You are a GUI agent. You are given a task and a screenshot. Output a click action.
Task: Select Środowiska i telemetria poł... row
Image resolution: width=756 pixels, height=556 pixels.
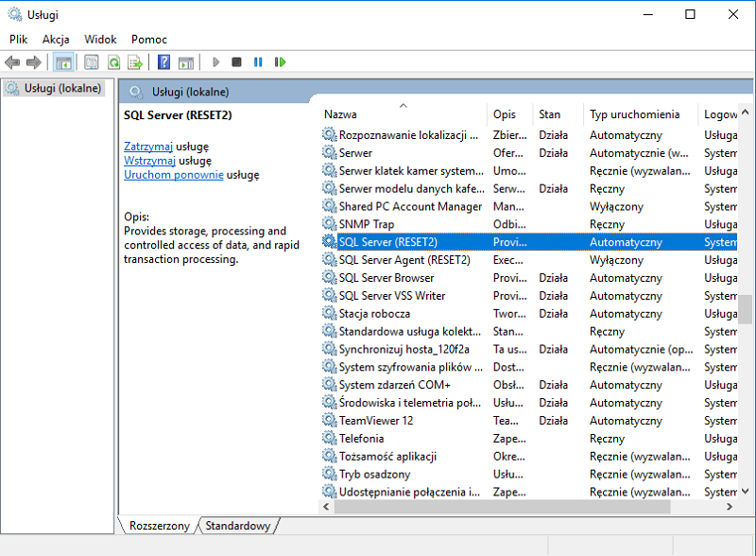pos(529,403)
